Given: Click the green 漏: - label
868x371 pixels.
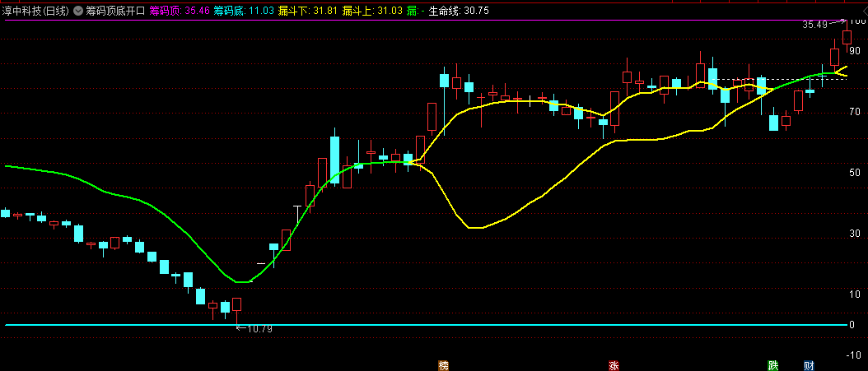Looking at the screenshot, I should tap(415, 11).
